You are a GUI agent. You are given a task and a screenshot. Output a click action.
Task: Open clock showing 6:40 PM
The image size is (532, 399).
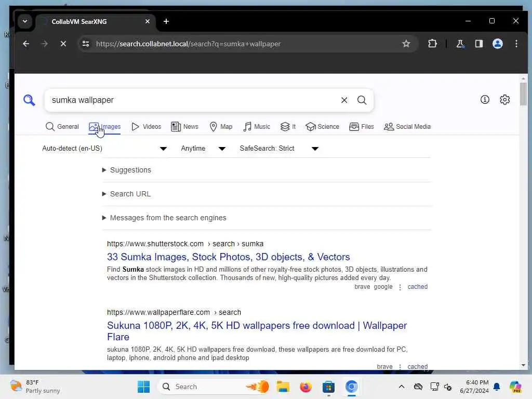pos(474,387)
